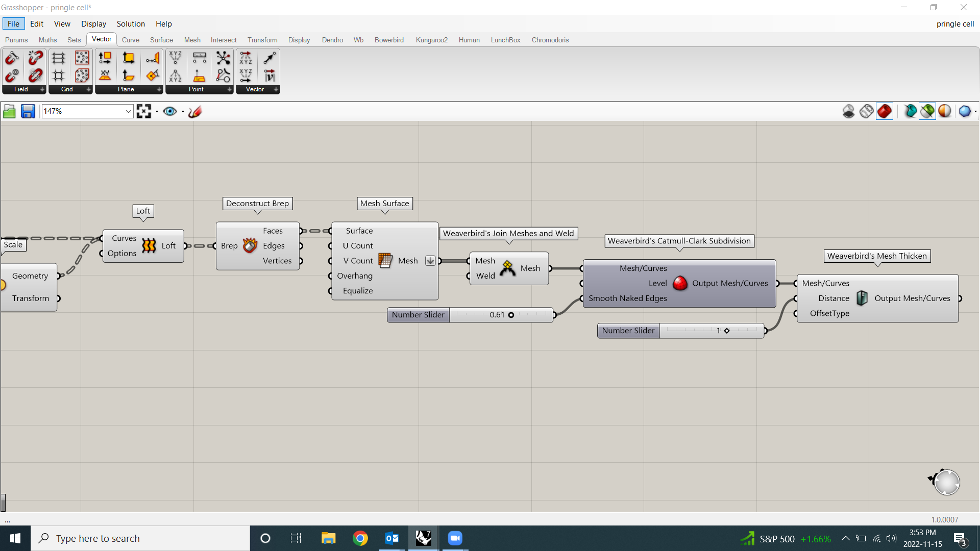The image size is (980, 551).
Task: Select the Closest Points component icon
Action: (223, 58)
